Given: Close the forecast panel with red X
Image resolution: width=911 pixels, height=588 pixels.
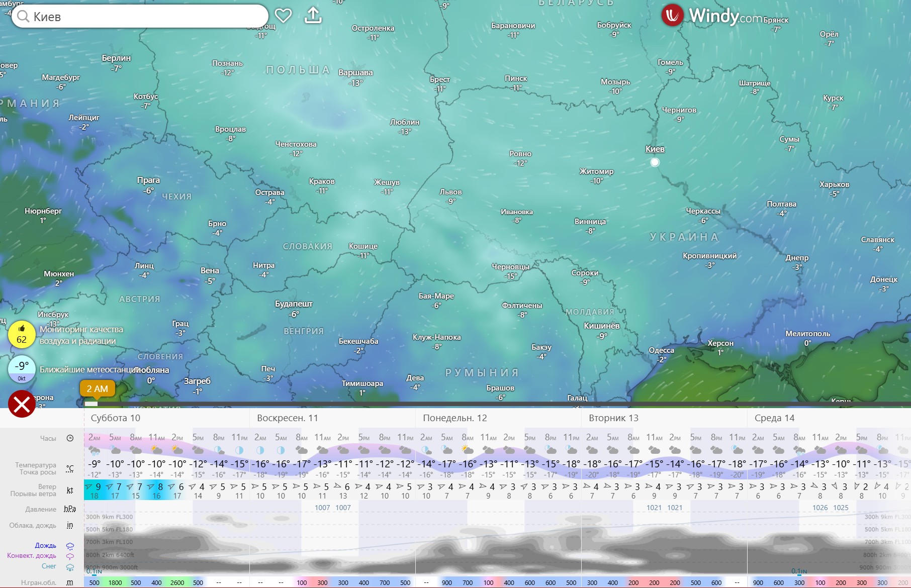Looking at the screenshot, I should point(22,404).
